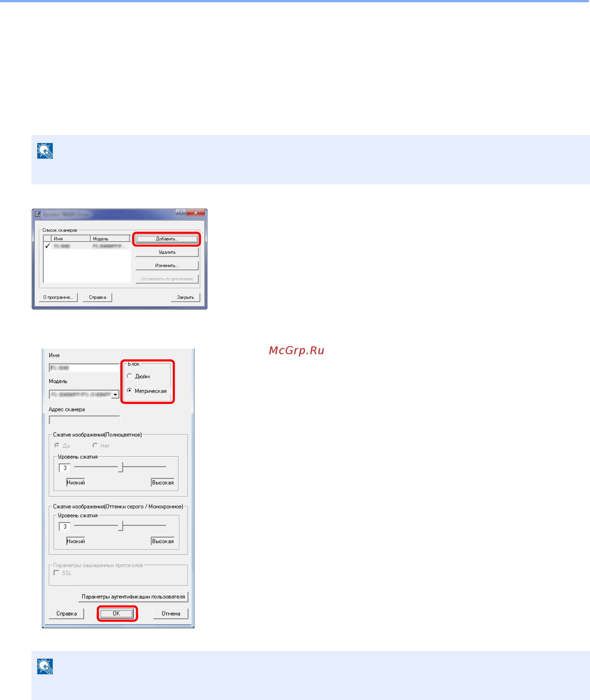
Task: Close the scanner list window with X
Action: pos(196,213)
